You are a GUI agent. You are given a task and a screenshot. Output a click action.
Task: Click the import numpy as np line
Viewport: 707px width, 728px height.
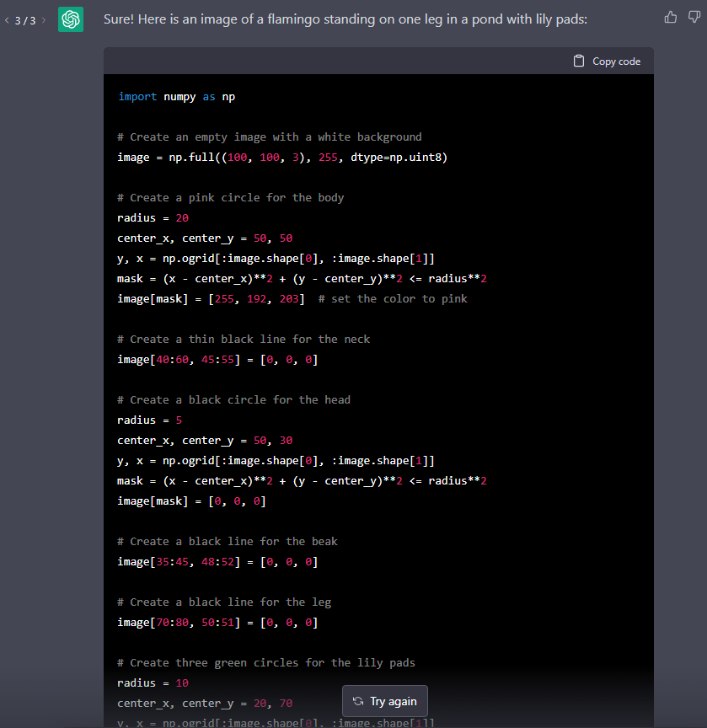(x=177, y=97)
